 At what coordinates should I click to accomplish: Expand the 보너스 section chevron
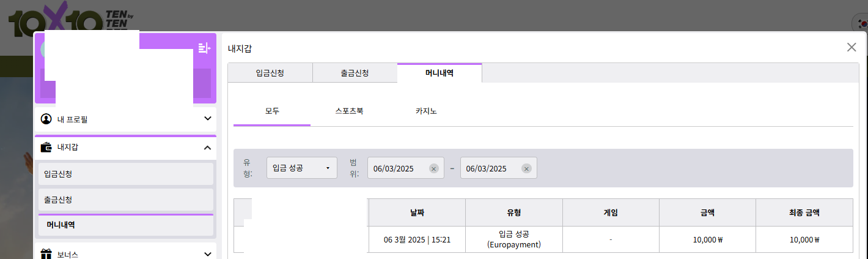point(207,253)
